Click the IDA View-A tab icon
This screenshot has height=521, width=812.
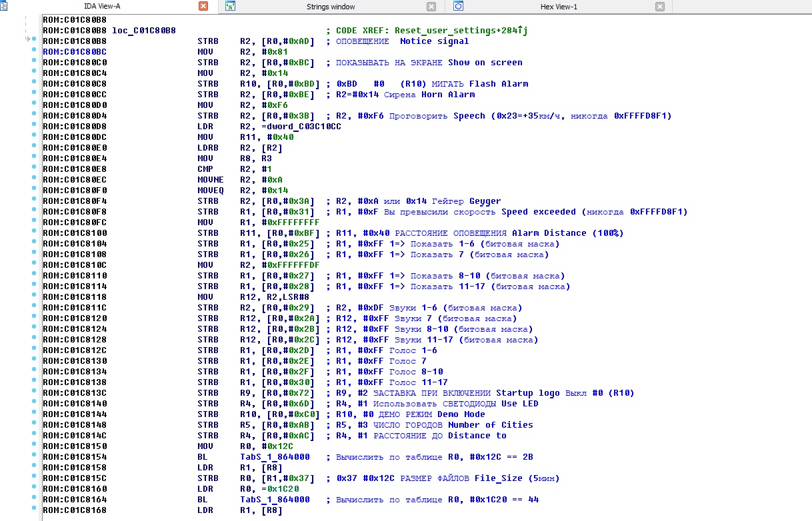pyautogui.click(x=3, y=7)
